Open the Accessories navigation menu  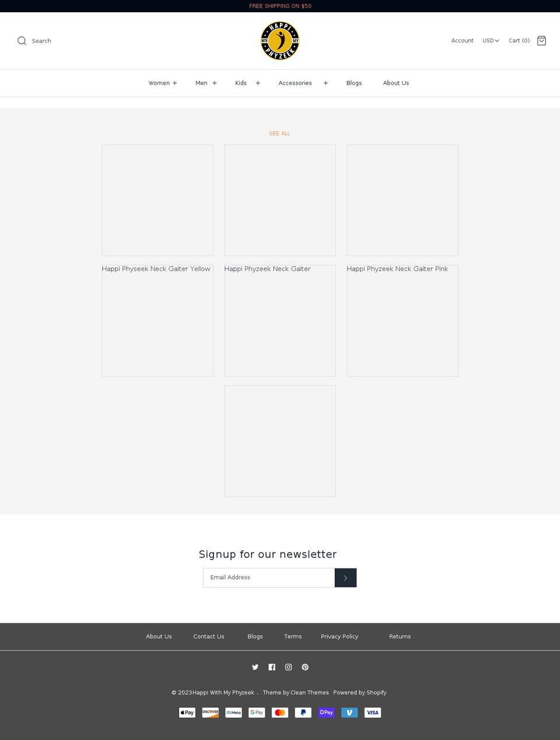[x=295, y=83]
